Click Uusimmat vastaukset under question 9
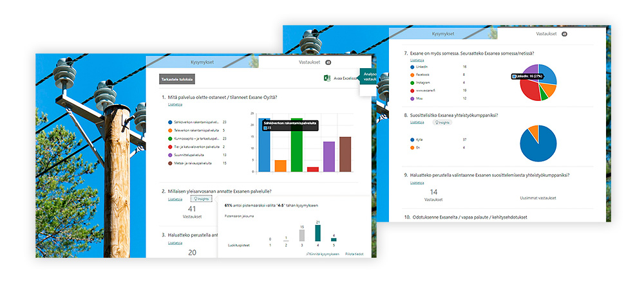 (537, 197)
